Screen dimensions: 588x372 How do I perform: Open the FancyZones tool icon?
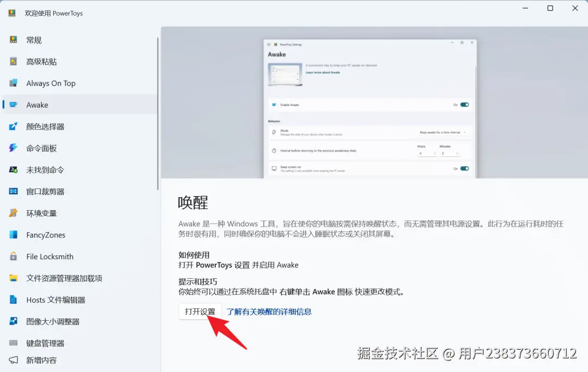point(13,235)
